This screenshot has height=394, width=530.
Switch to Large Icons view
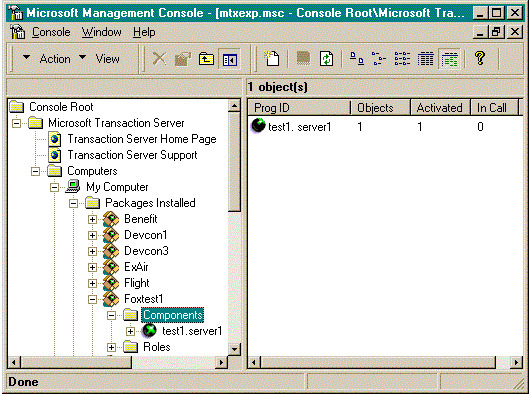357,59
